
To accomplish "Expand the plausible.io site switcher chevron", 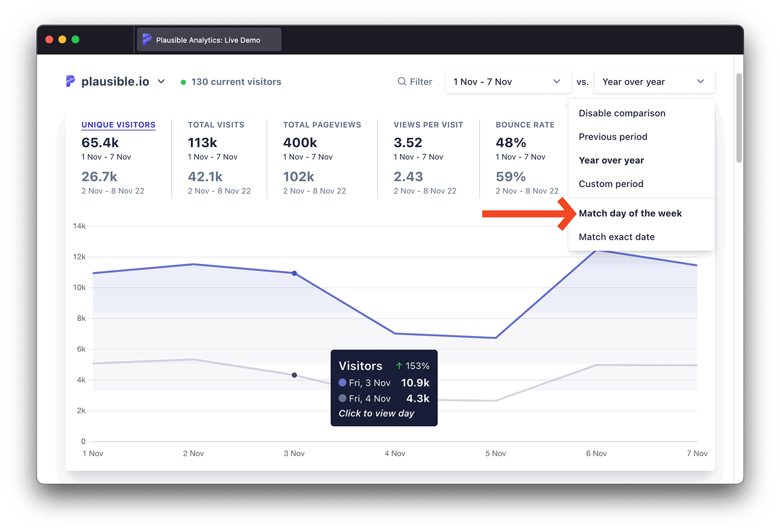I will coord(161,81).
